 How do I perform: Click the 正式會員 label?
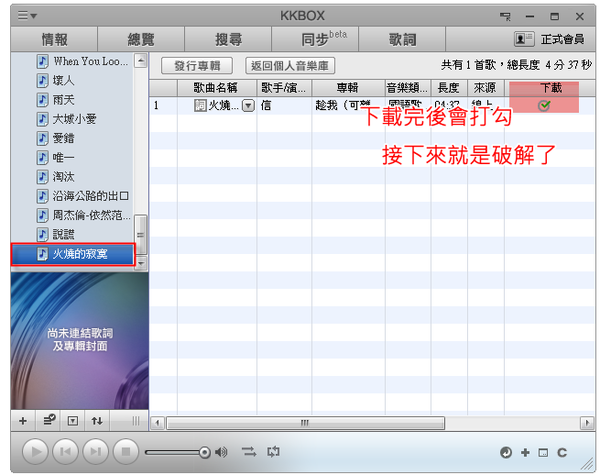click(x=562, y=39)
